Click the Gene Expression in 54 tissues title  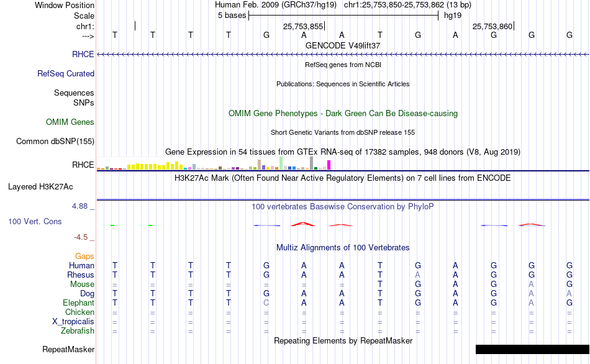(x=343, y=152)
